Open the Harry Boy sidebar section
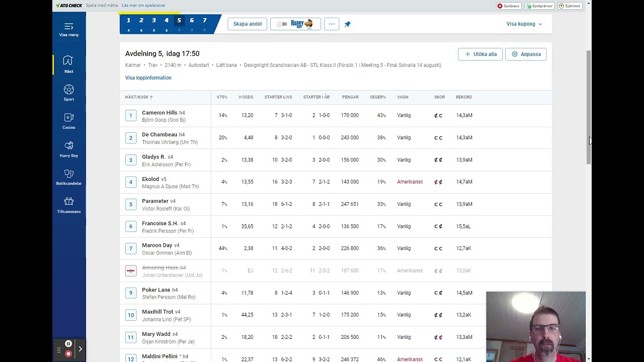644x362 pixels. coord(69,149)
